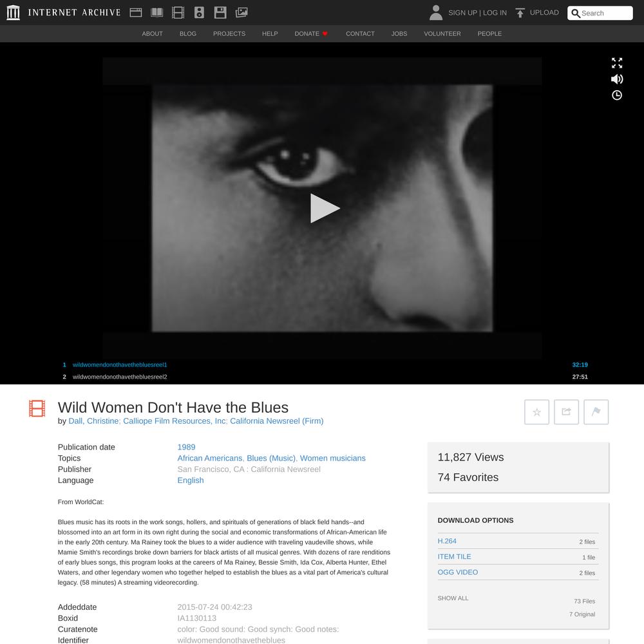
Task: Open the African Americans topic link
Action: point(210,459)
